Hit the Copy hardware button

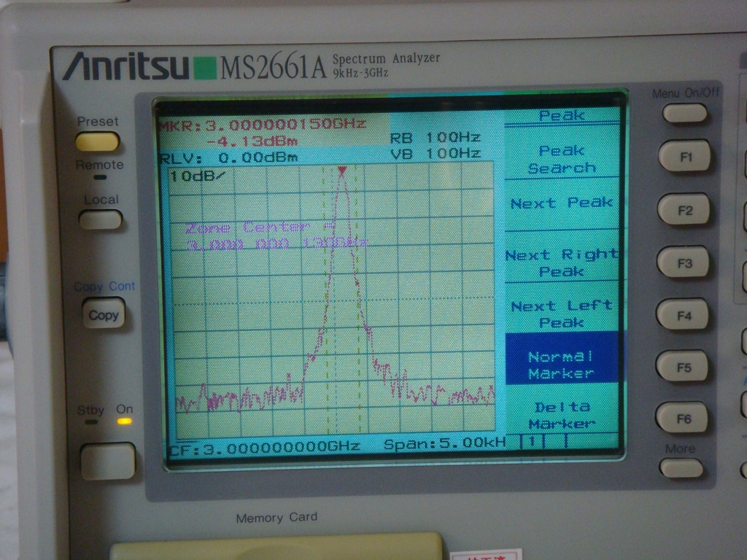coord(104,314)
